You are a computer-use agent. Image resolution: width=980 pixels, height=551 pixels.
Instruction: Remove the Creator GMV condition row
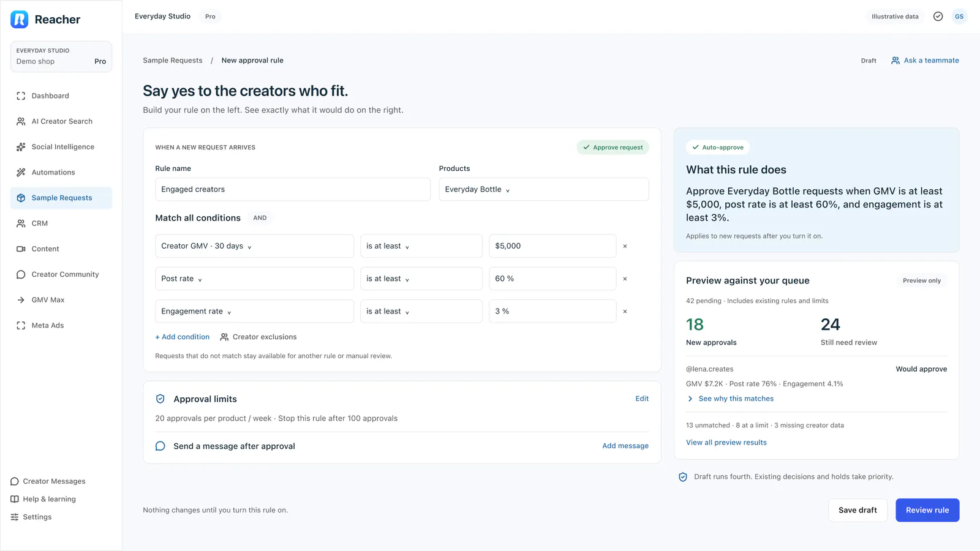click(625, 246)
